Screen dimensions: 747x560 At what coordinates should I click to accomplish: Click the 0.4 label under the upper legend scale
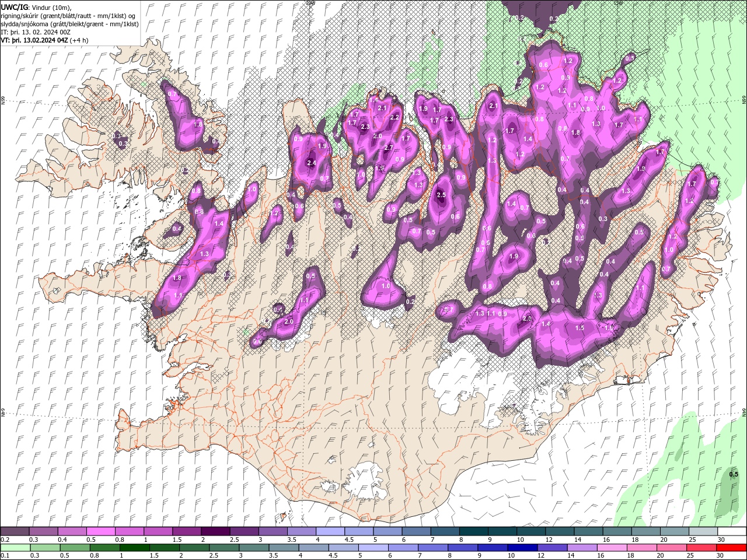pyautogui.click(x=62, y=540)
